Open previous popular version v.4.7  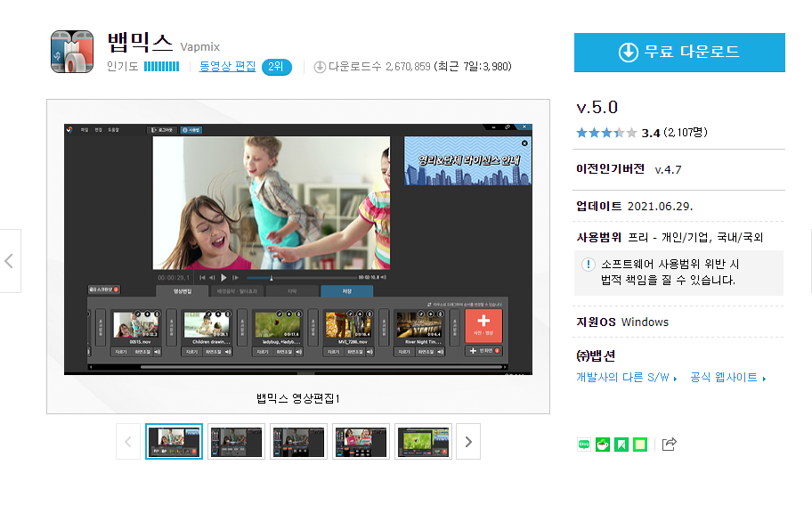(x=668, y=170)
